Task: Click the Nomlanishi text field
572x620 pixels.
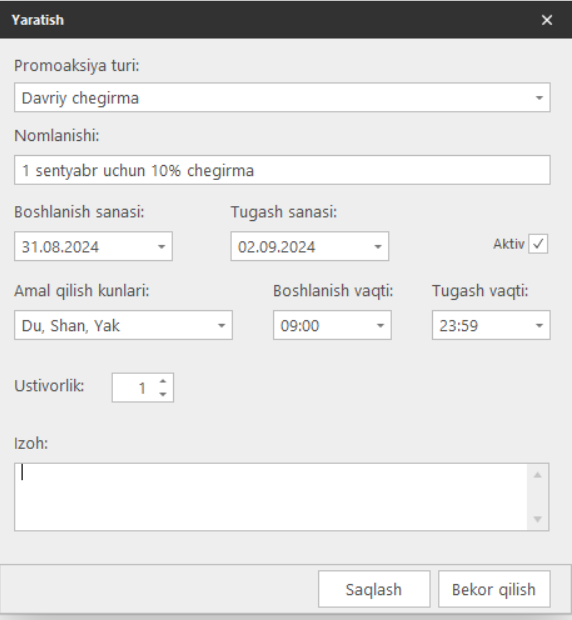Action: pos(282,170)
